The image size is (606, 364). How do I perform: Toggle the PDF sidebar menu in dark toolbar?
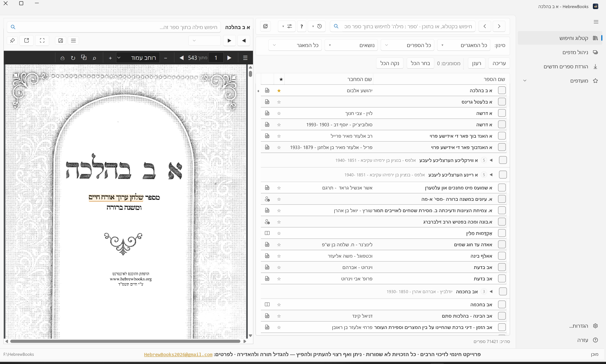(x=245, y=58)
